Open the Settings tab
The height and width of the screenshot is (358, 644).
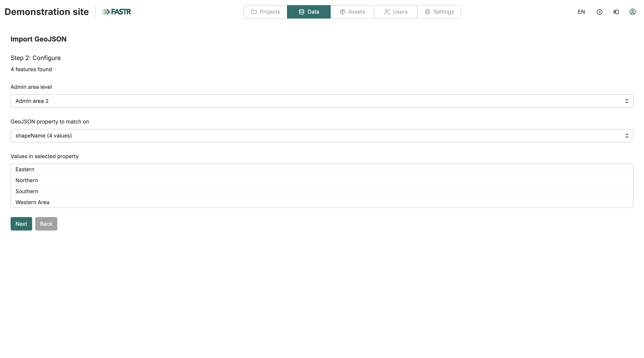[439, 12]
